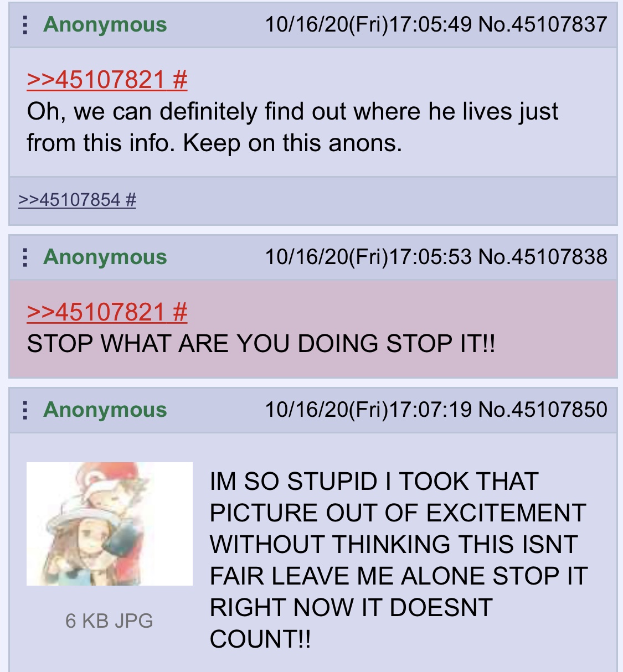The height and width of the screenshot is (672, 623).
Task: Click post number No.45107850 to quote it
Action: 543,410
